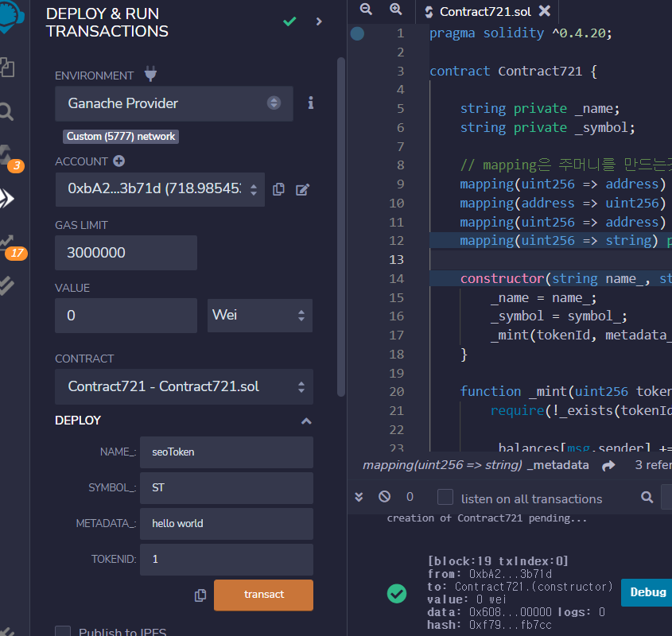Open the Ganache Provider environment dropdown
The width and height of the screenshot is (672, 636).
coord(174,103)
